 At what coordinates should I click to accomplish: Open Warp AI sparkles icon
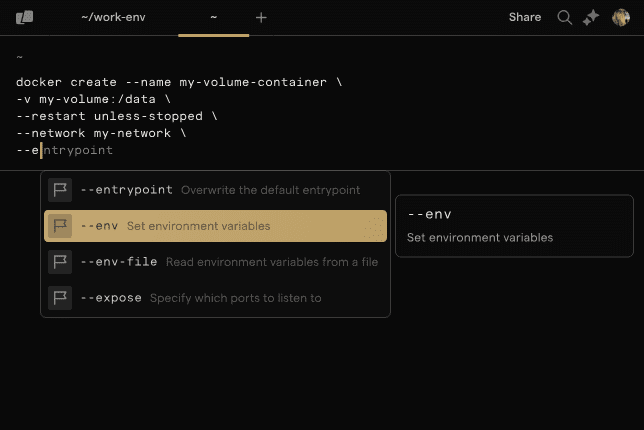point(591,18)
